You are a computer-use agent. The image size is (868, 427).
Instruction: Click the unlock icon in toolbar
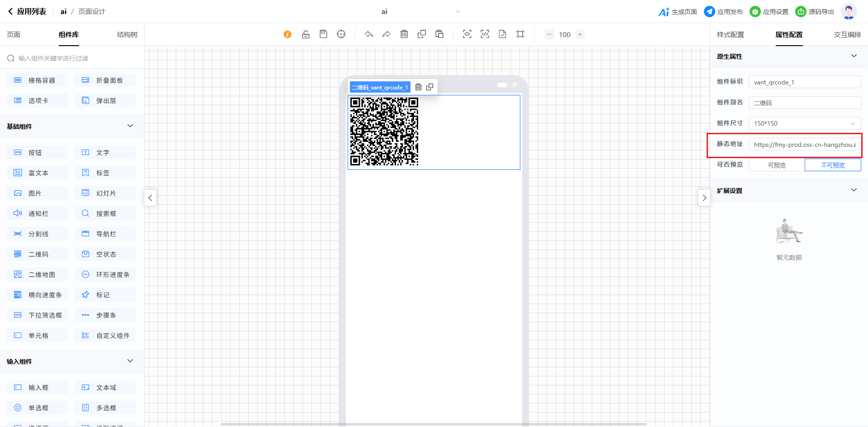click(306, 34)
